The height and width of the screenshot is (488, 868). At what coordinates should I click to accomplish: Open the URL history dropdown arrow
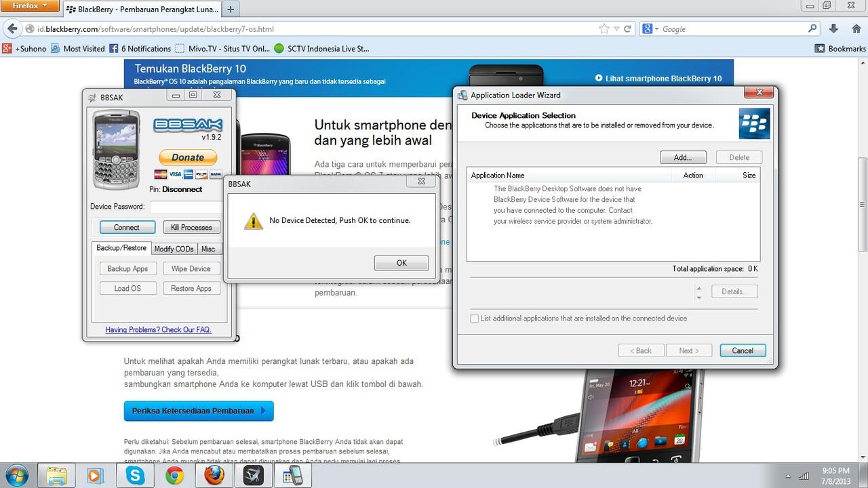pyautogui.click(x=616, y=29)
